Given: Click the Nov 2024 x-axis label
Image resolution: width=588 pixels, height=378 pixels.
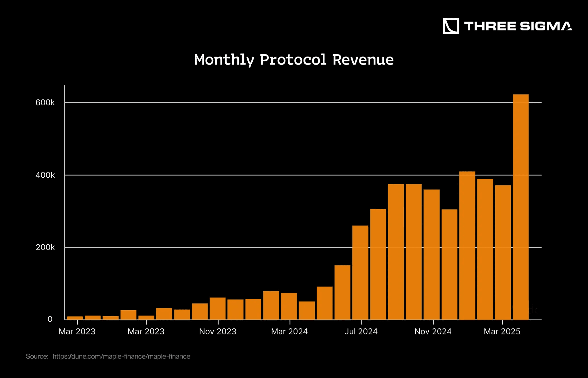Looking at the screenshot, I should click(433, 332).
